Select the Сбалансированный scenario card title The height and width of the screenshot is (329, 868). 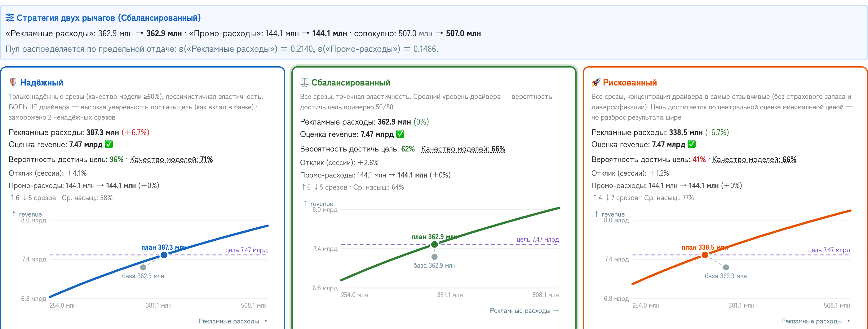point(351,82)
